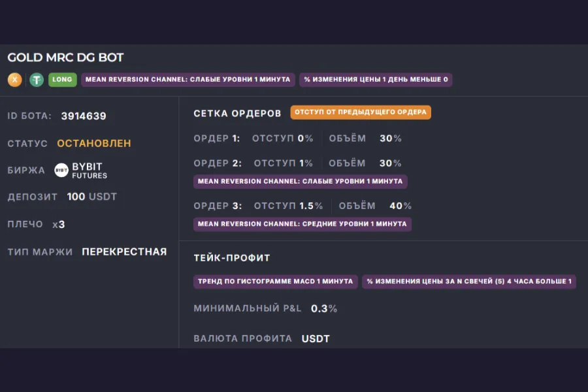Viewport: 588px width, 392px height.
Task: Click the '% изменения цены 1 день меньше 0' tag
Action: pos(376,80)
